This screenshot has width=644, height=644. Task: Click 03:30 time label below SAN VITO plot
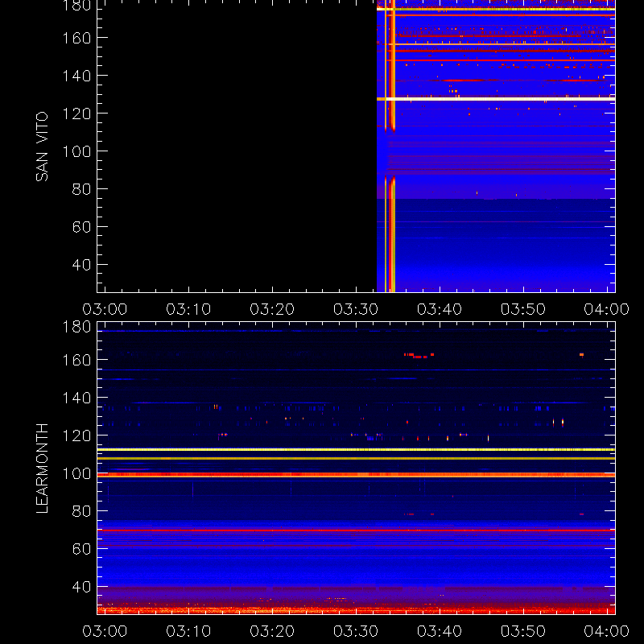[x=356, y=309]
